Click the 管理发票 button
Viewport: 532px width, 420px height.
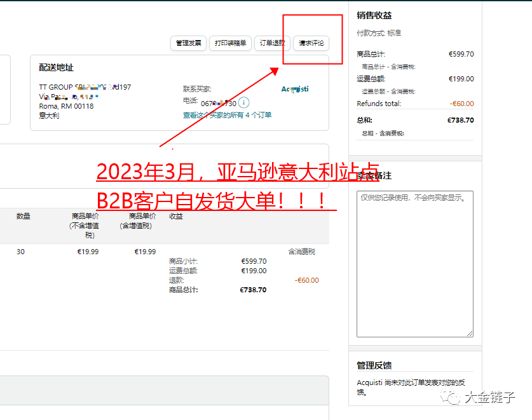coord(188,43)
